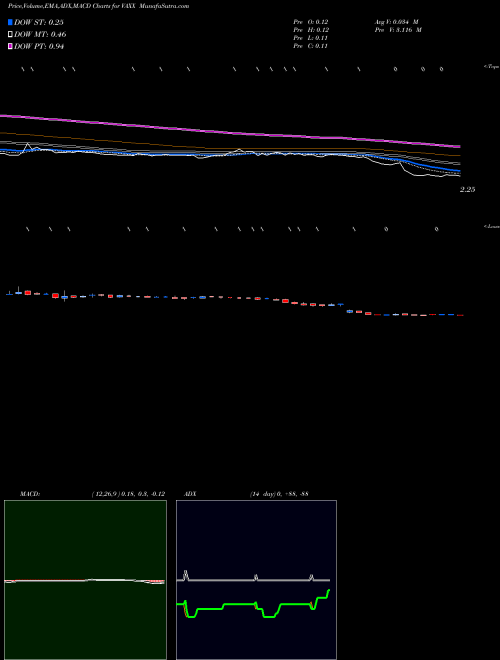Click the 2.25 price level label

coord(467,190)
